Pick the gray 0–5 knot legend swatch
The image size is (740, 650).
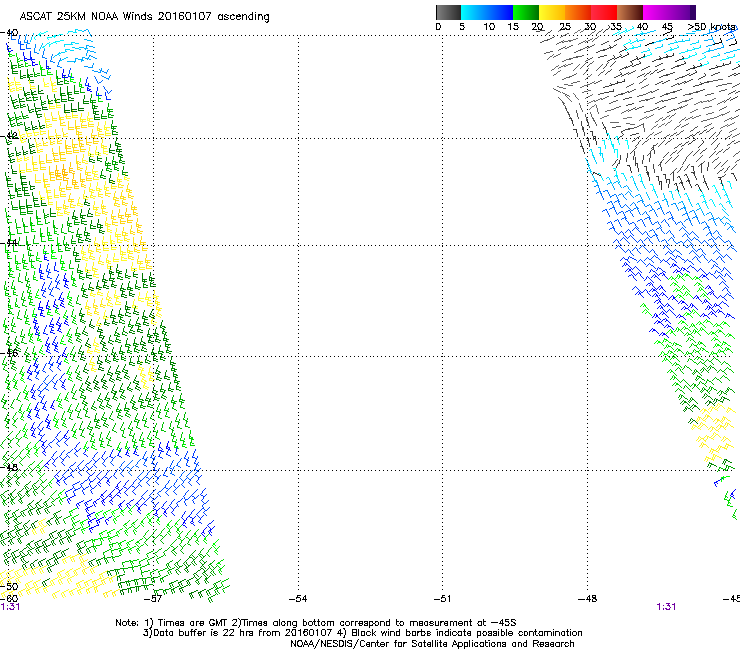448,12
